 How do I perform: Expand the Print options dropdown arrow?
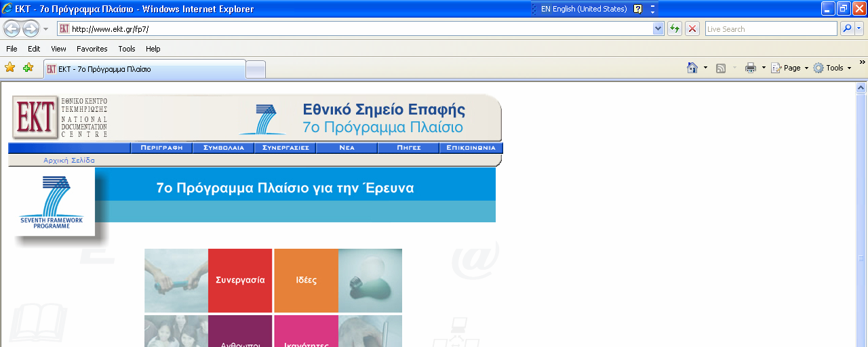(x=764, y=68)
